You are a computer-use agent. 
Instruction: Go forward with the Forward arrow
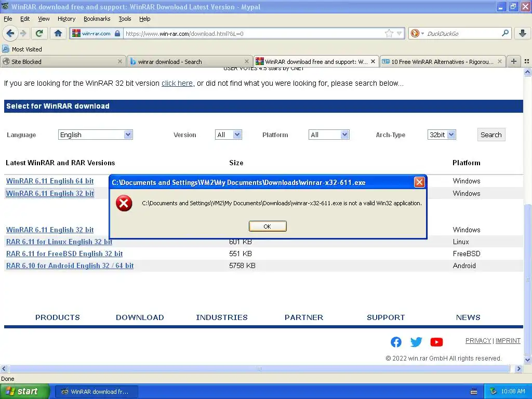(x=23, y=33)
